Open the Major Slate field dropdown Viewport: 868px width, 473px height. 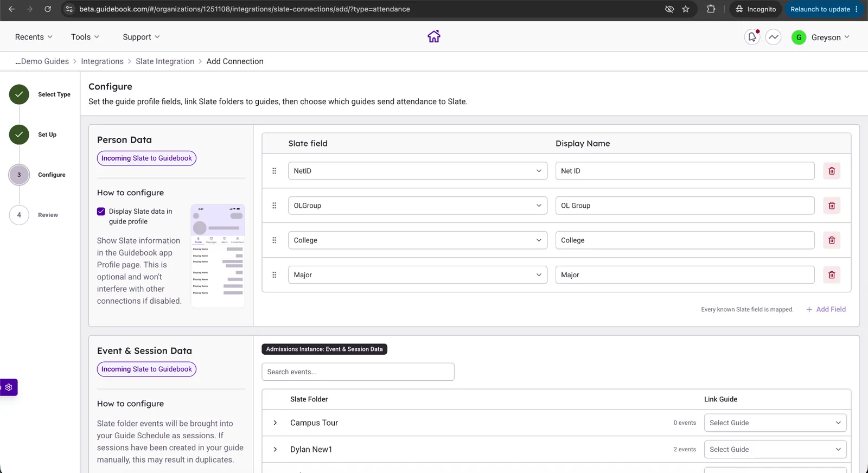click(x=418, y=275)
